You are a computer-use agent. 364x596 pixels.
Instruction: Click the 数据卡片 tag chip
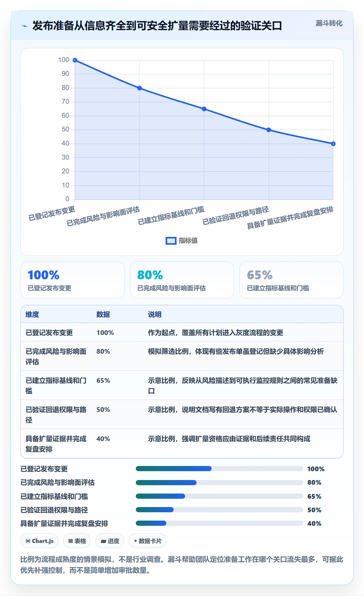tap(148, 541)
